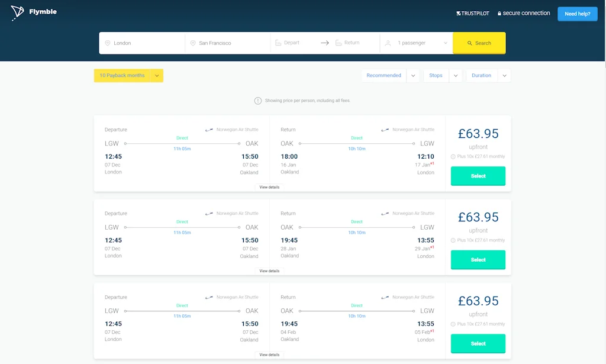This screenshot has width=606, height=364.
Task: Click the secure connection lock icon
Action: (499, 14)
